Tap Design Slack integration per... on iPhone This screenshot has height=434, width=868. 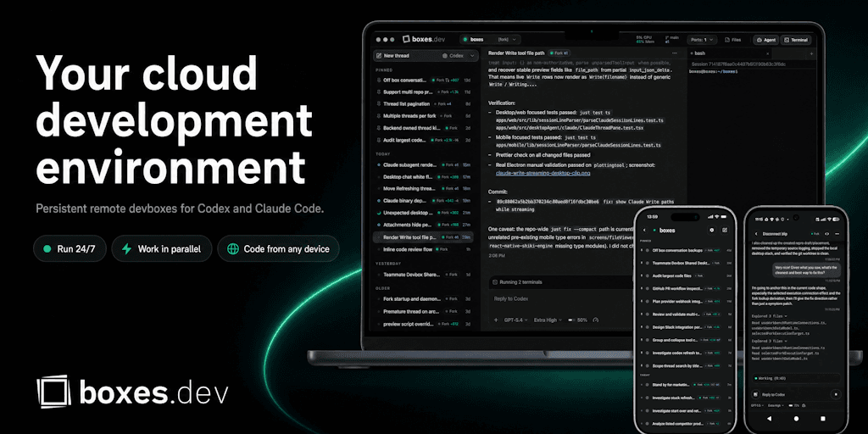[x=685, y=326]
